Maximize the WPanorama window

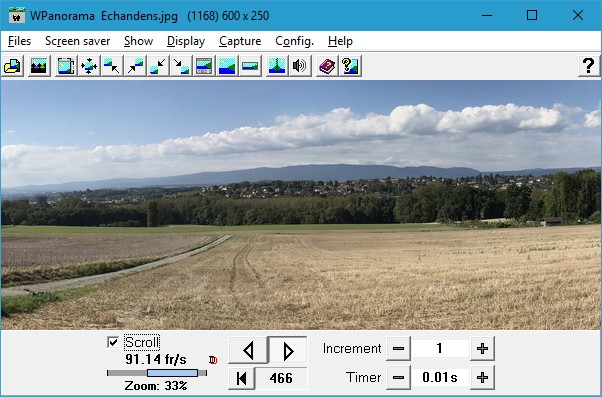click(532, 15)
